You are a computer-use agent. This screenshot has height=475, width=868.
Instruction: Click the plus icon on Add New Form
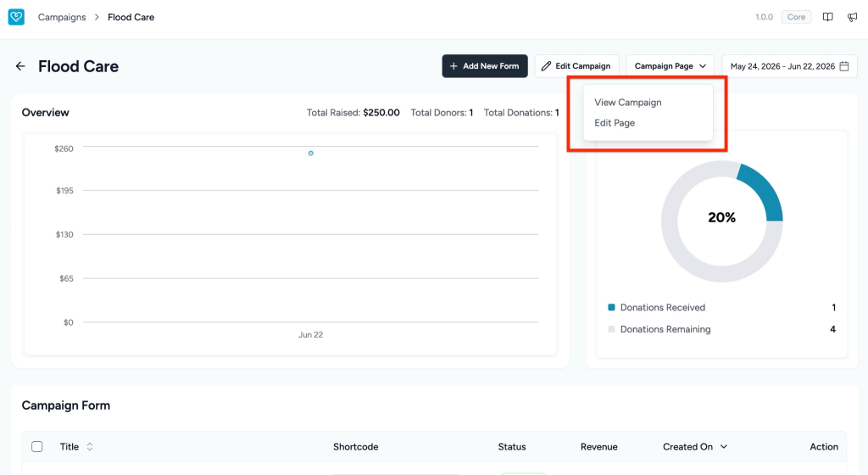pos(453,66)
